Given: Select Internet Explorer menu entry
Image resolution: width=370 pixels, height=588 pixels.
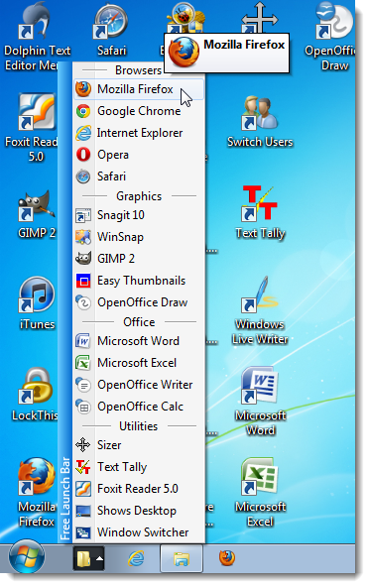Looking at the screenshot, I should [139, 133].
